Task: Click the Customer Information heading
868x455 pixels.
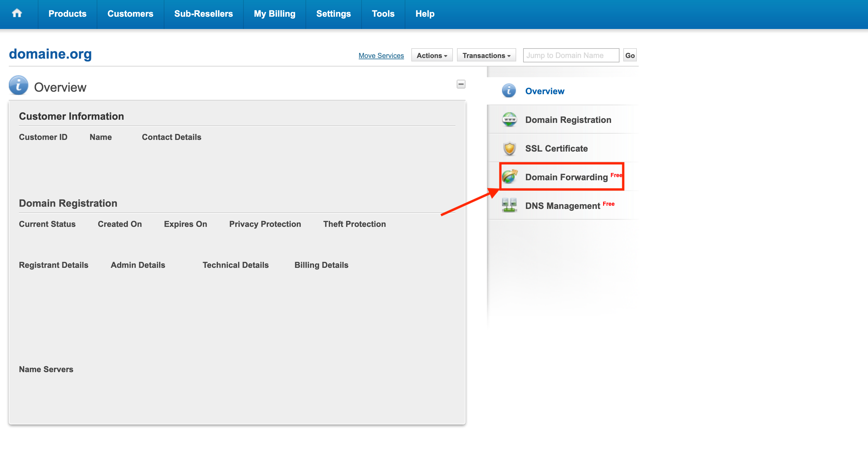Action: (71, 116)
